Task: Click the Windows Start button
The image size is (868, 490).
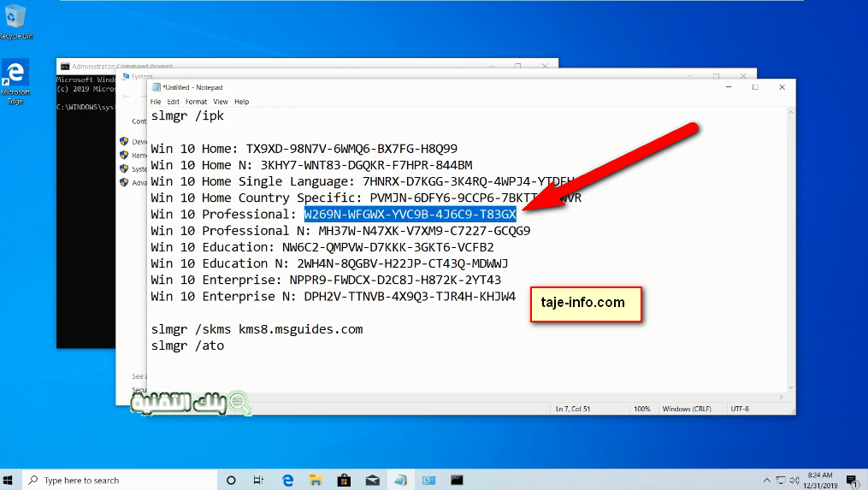Action: [8, 480]
